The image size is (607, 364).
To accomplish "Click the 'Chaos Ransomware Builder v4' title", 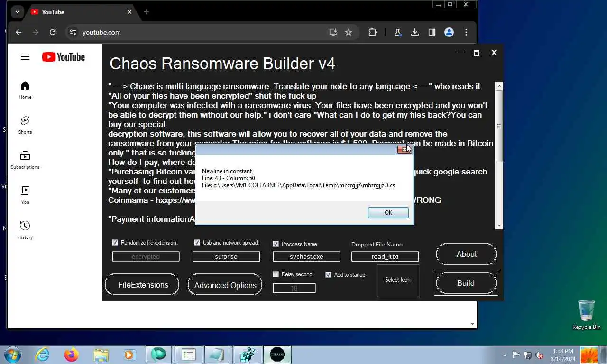I will [x=222, y=64].
